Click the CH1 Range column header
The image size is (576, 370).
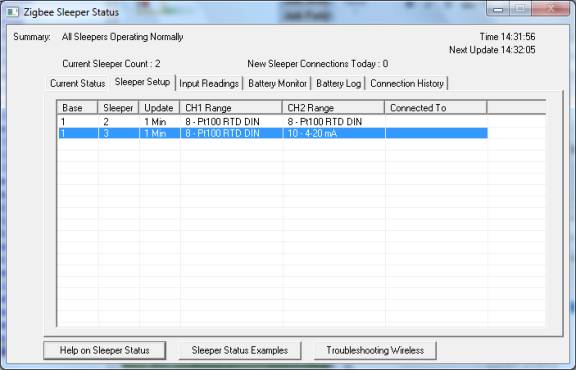pyautogui.click(x=231, y=108)
